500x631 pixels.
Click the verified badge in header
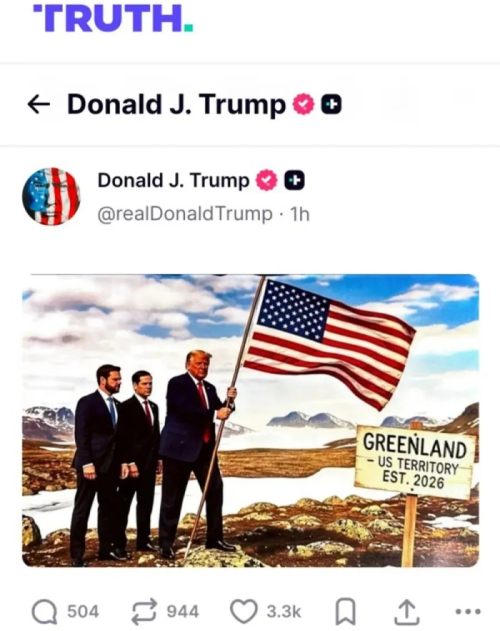303,104
